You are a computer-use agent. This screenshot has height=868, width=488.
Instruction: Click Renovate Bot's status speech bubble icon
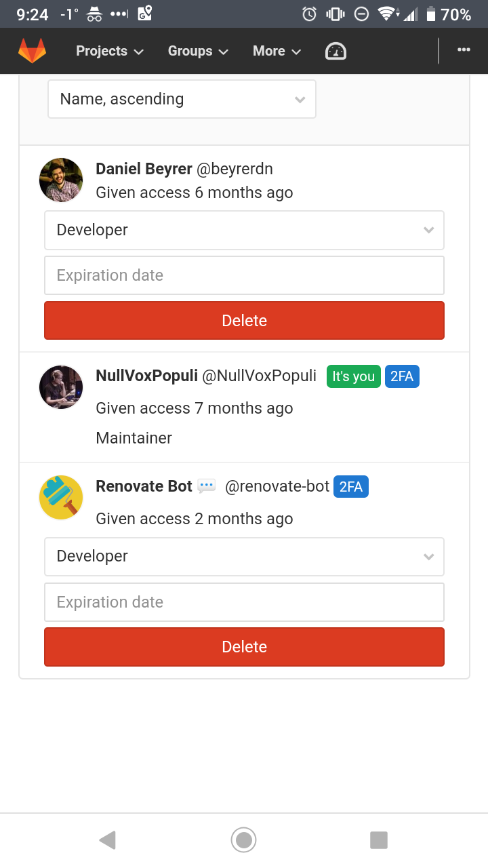[206, 486]
